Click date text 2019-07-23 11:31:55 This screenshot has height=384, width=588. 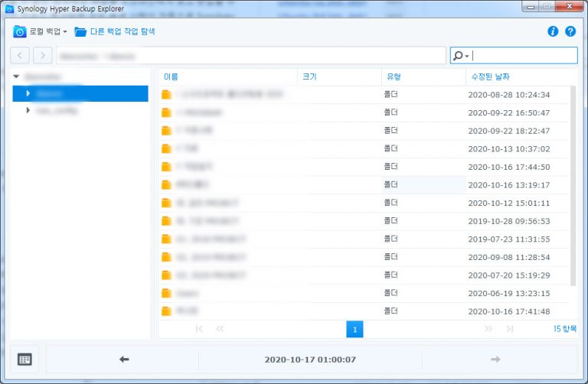point(509,239)
